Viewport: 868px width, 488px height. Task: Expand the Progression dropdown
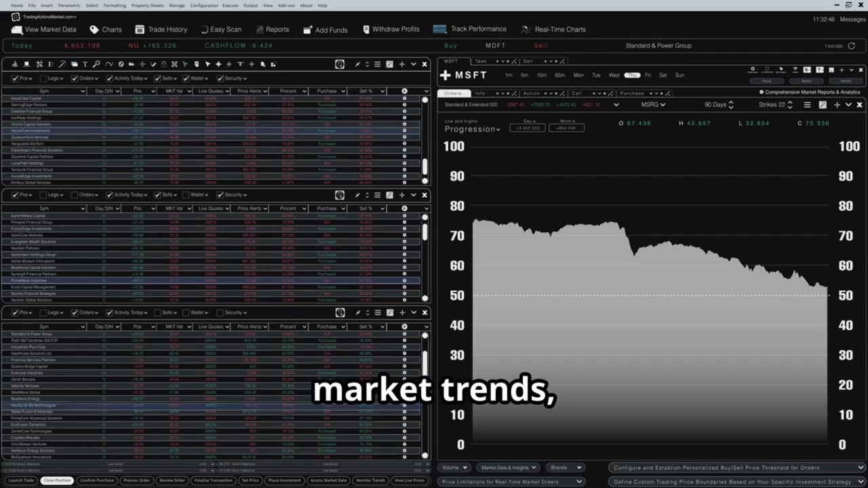click(x=473, y=129)
